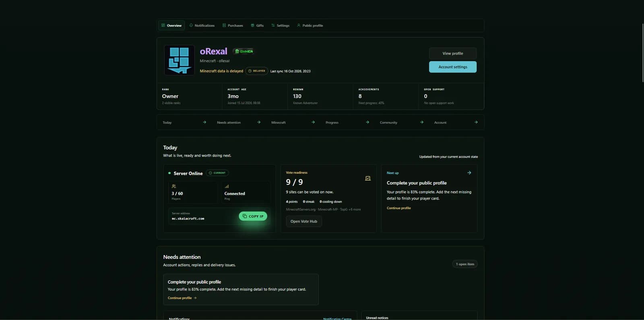
Task: Go to the Public profile tab
Action: pos(310,25)
